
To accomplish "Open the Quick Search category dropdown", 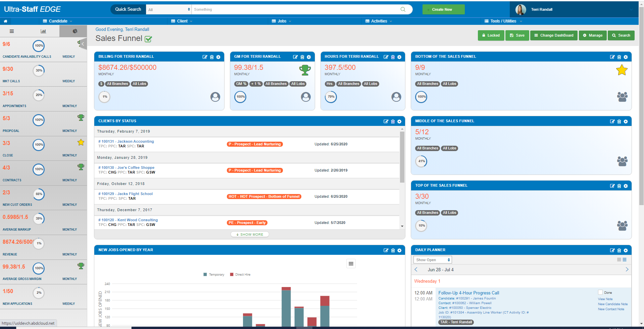I will click(168, 9).
